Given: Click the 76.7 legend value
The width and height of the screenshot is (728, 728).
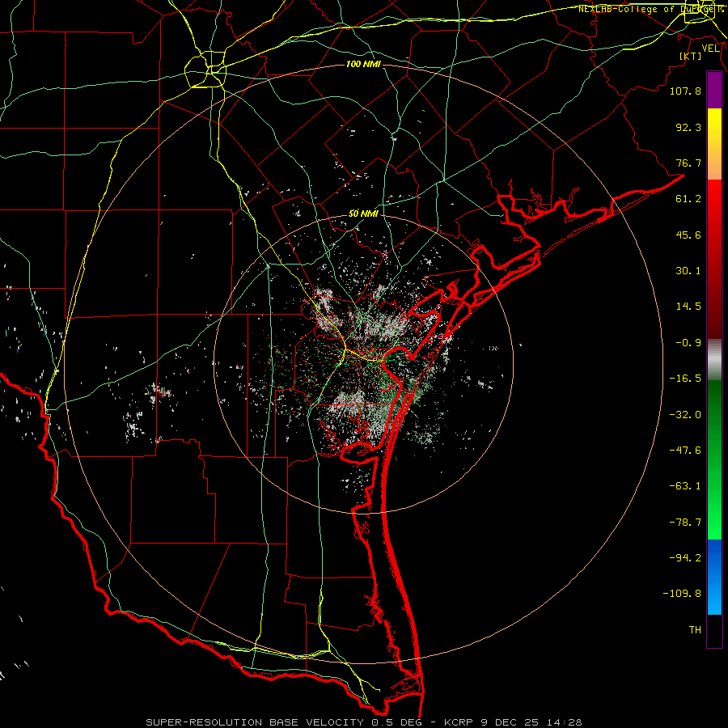Looking at the screenshot, I should [x=688, y=163].
